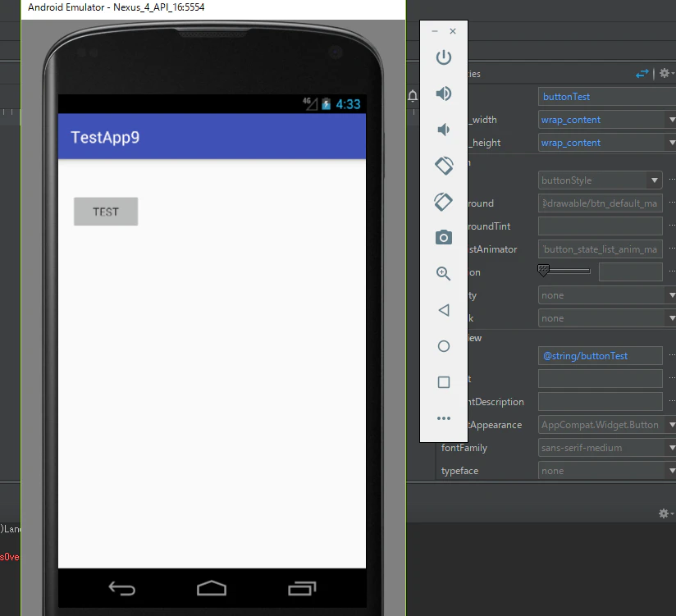Click the ellipsis next to backgroundTint field
Image resolution: width=676 pixels, height=616 pixels.
tap(672, 225)
